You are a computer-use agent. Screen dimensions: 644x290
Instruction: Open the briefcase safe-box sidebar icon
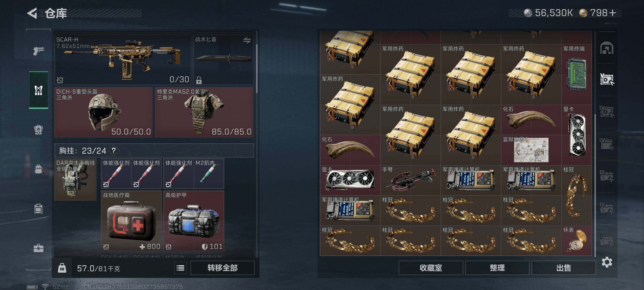point(38,248)
